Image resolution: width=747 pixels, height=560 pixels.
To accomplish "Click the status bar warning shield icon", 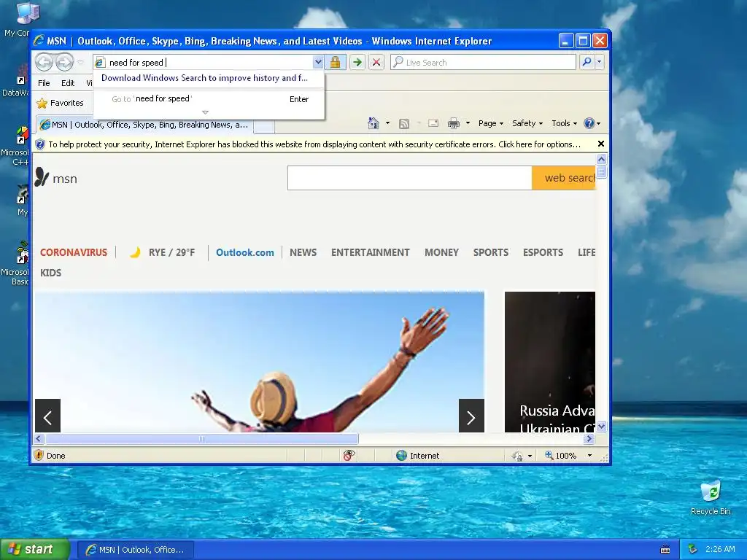I will point(39,455).
